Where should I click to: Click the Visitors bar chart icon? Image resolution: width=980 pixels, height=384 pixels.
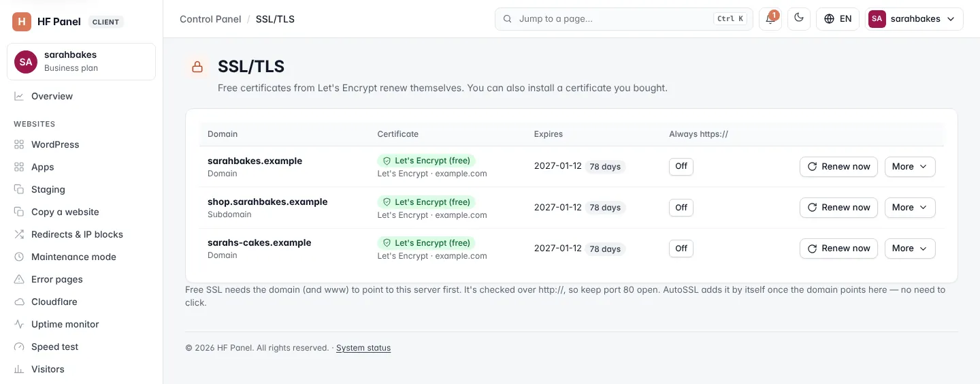(19, 369)
